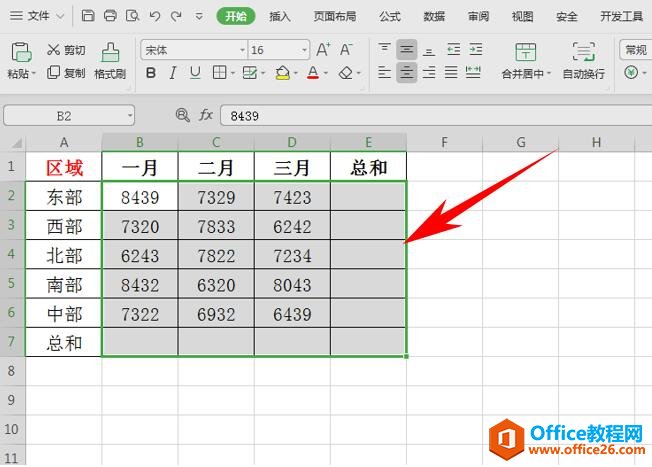Open the 文件 file menu
652x467 pixels.
point(38,16)
